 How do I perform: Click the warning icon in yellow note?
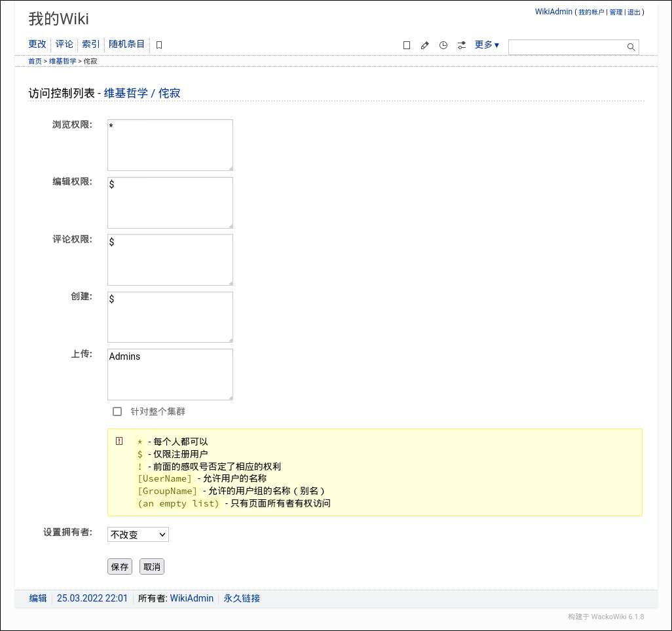(119, 441)
